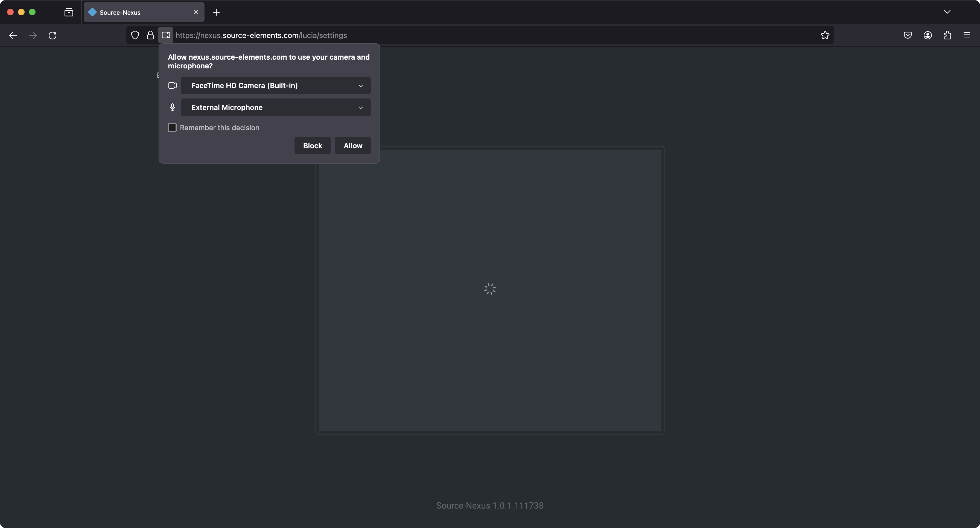Open the Firefox View icon
The height and width of the screenshot is (528, 980).
tap(69, 12)
